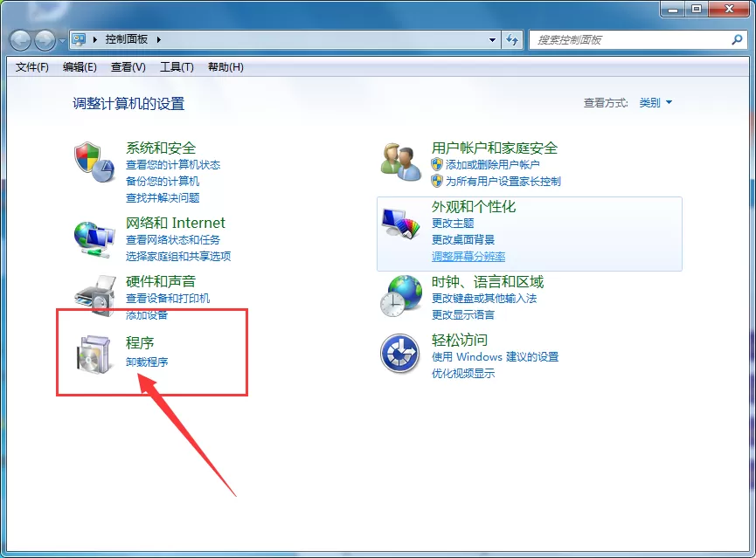This screenshot has width=756, height=558.
Task: Click the Forward navigation arrow button
Action: click(45, 40)
